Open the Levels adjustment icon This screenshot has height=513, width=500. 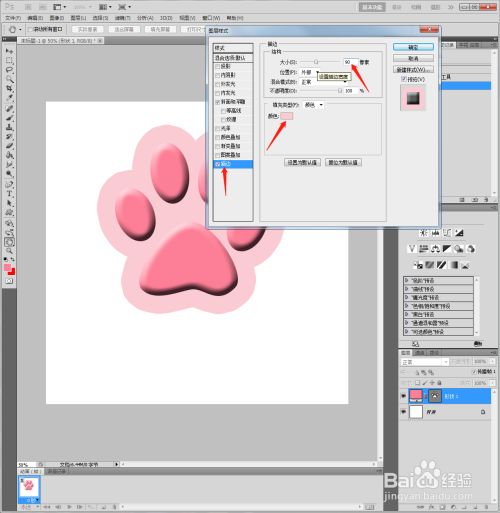pos(435,233)
